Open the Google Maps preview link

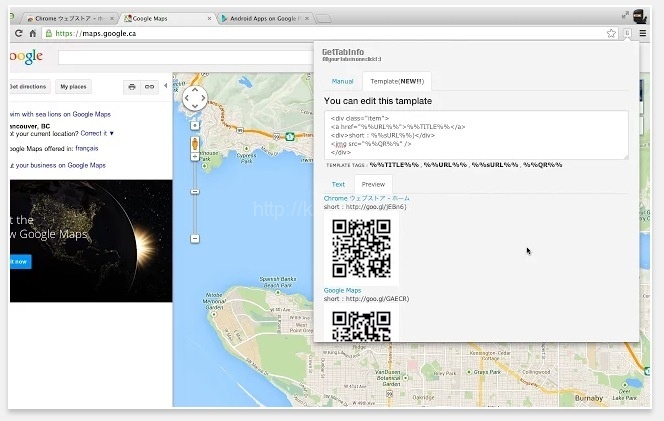[342, 291]
